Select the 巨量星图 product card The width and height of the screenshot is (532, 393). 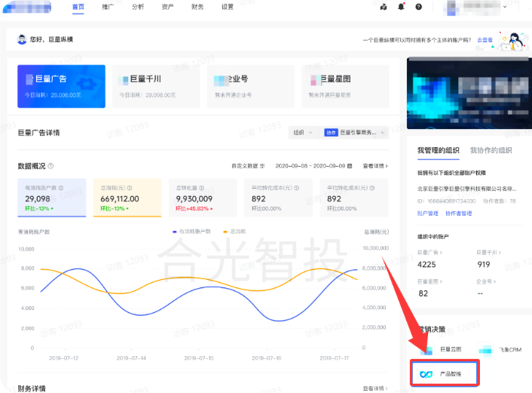pos(345,86)
